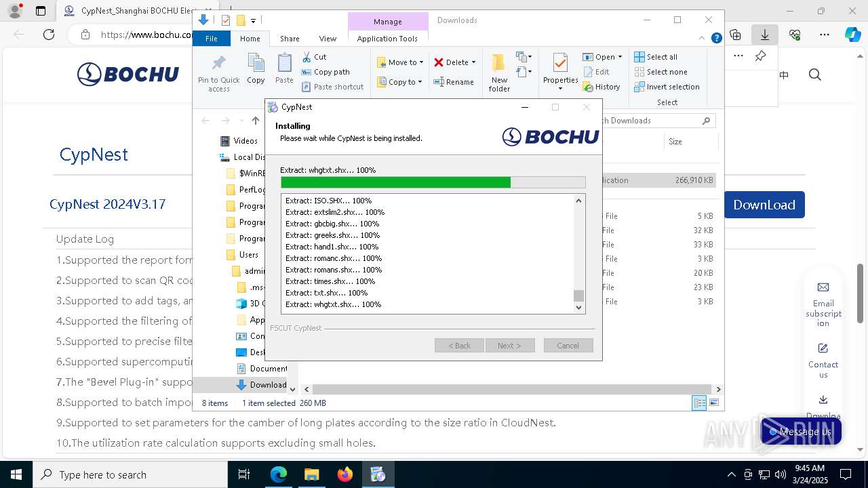Click Rename in the ribbon

coord(454,82)
